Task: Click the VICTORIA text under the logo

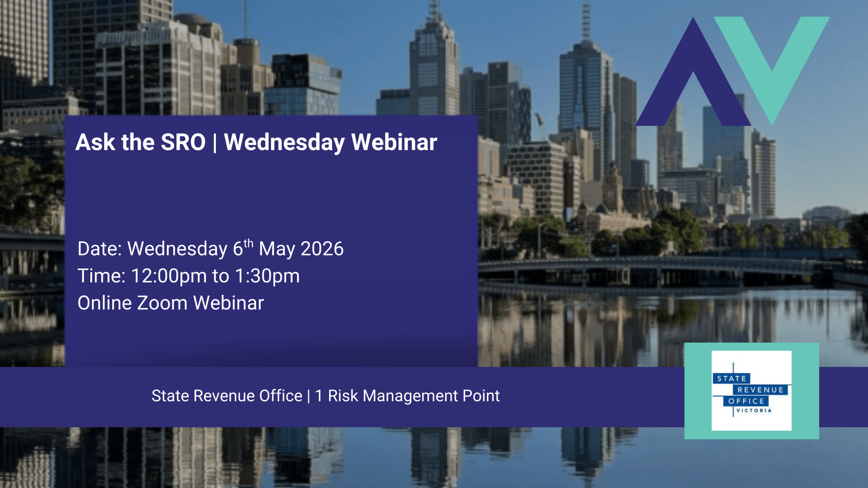Action: (x=754, y=410)
